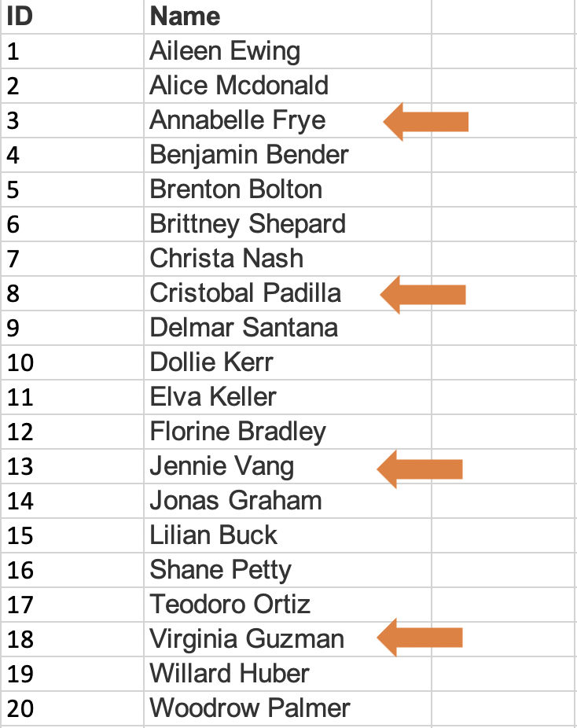Image resolution: width=577 pixels, height=728 pixels.
Task: Select the cell containing Aileen Ewing
Action: pyautogui.click(x=287, y=52)
